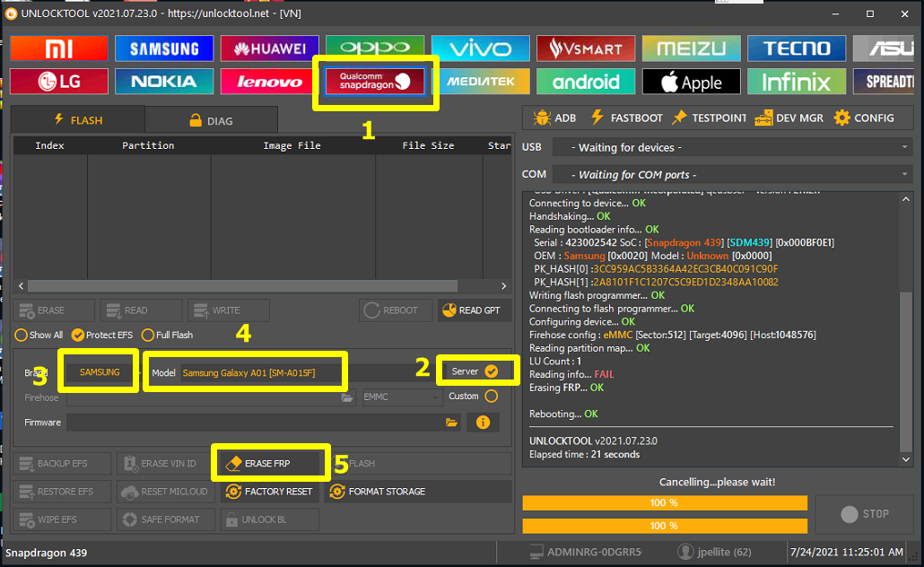924x567 pixels.
Task: Select the LG brand tile
Action: 59,82
